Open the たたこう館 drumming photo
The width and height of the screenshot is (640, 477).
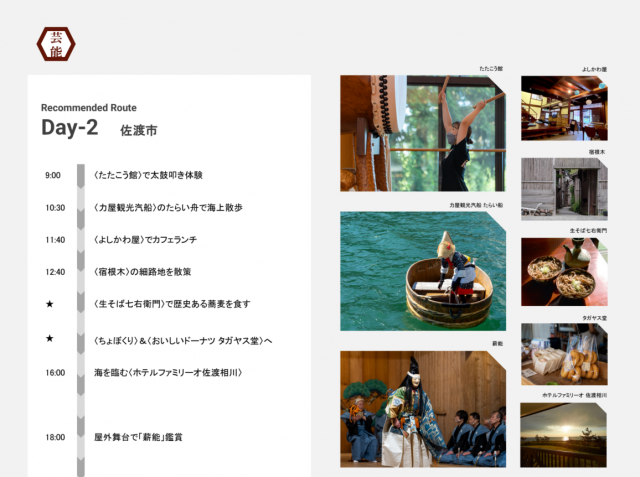click(x=423, y=133)
